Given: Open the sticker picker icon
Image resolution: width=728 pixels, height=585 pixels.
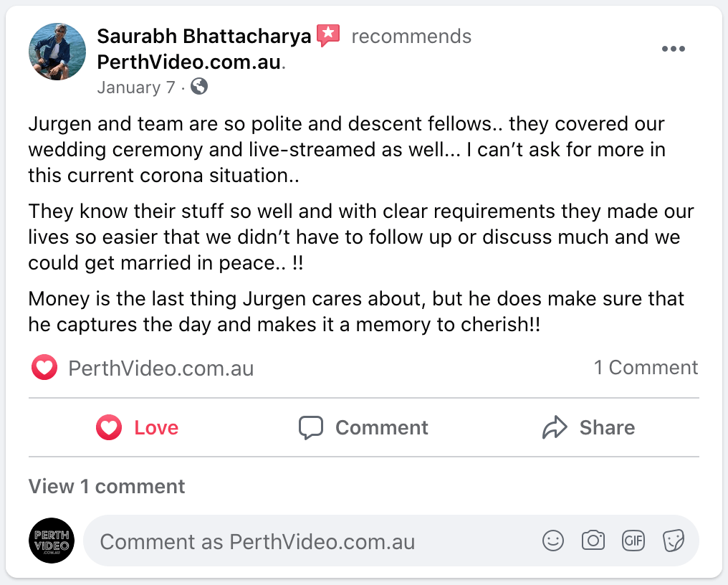Looking at the screenshot, I should [674, 541].
